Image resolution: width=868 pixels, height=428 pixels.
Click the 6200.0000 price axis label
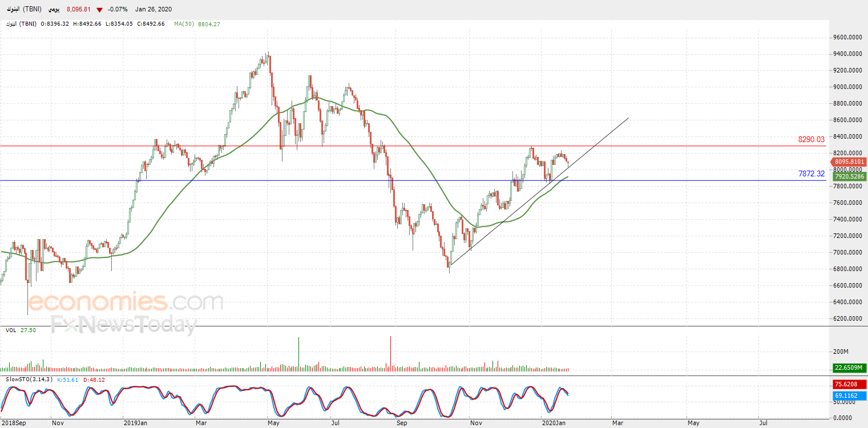pos(847,319)
